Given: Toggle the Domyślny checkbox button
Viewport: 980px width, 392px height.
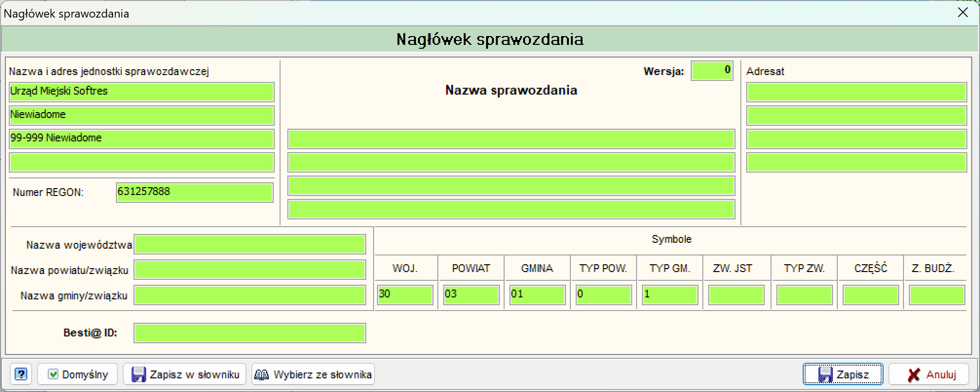Looking at the screenshot, I should pos(77,374).
